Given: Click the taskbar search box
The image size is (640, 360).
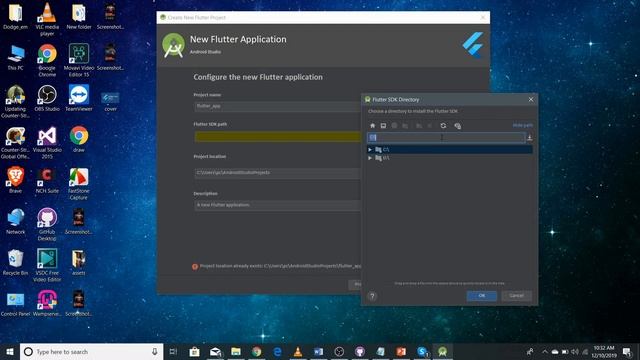Looking at the screenshot, I should (91, 351).
